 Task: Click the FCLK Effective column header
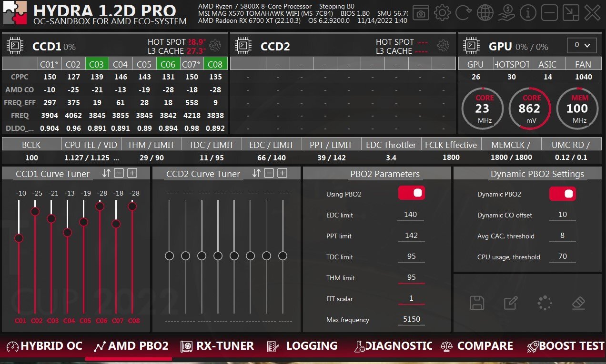(x=451, y=145)
